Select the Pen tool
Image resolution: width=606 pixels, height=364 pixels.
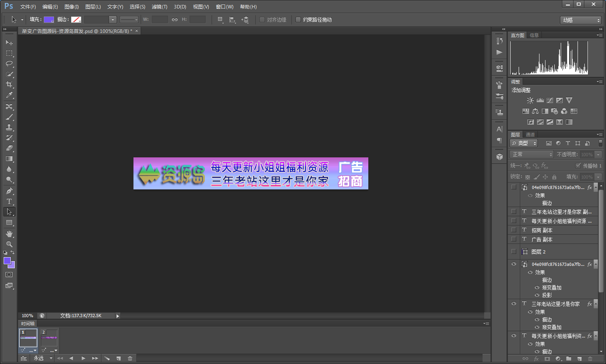pos(9,191)
